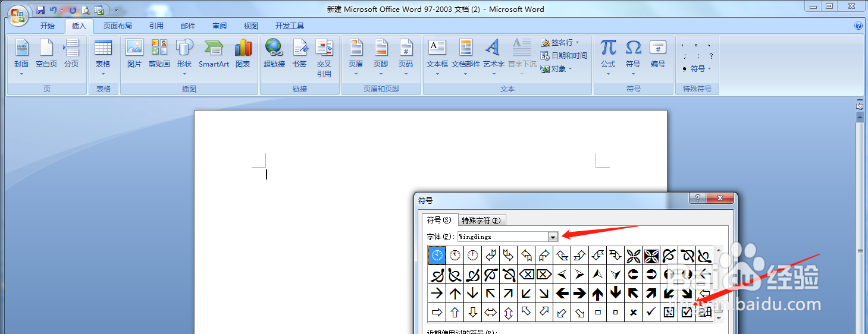The height and width of the screenshot is (334, 868).
Task: Open help in the 符号 dialog
Action: coord(697,198)
